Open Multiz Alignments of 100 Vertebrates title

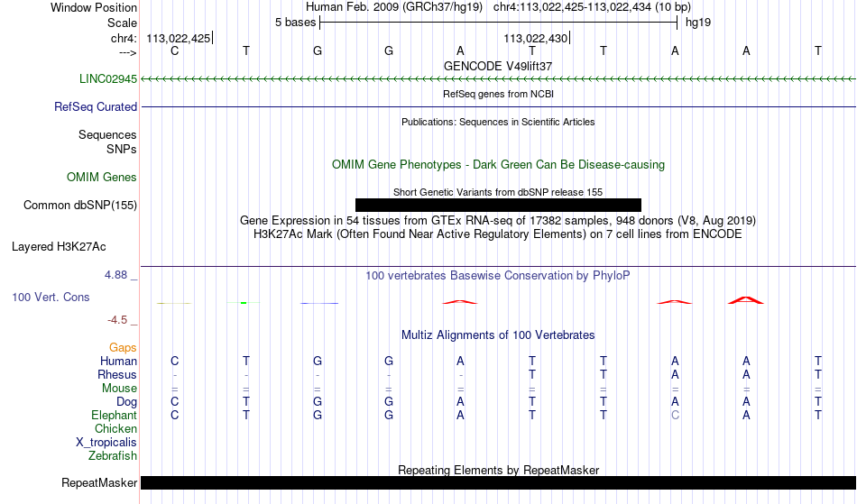click(498, 334)
